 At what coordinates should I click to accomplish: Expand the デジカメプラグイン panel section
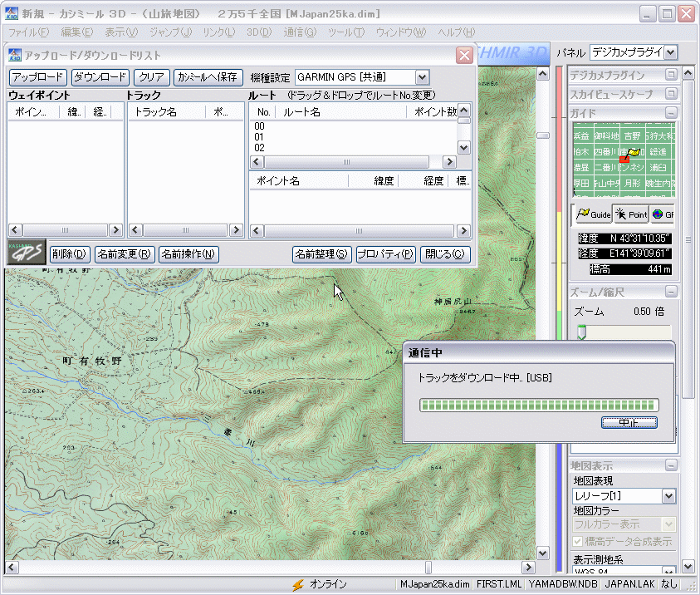(x=671, y=75)
